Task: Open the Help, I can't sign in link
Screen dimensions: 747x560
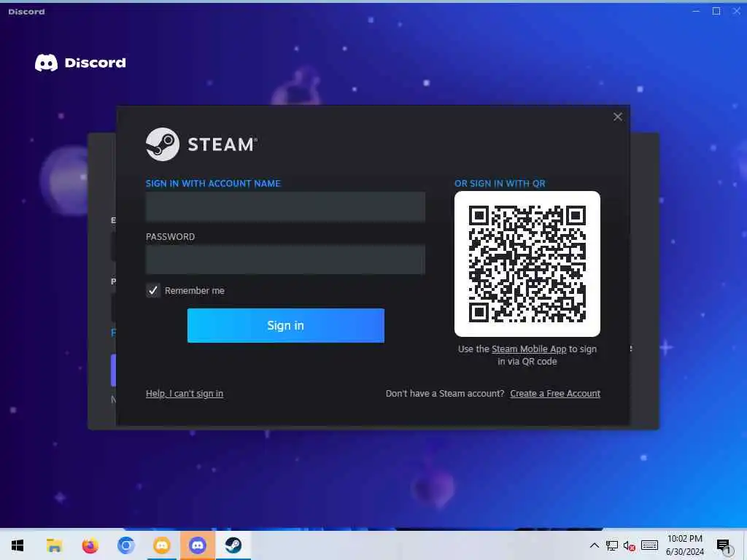Action: (185, 393)
